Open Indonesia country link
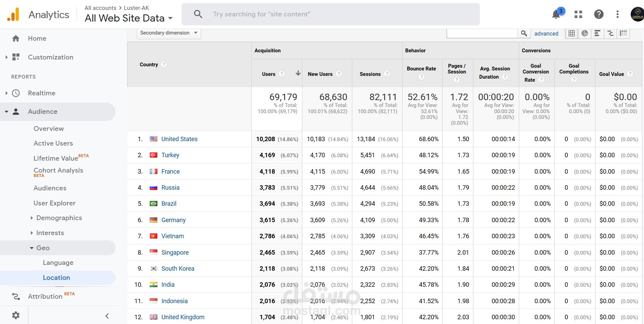The height and width of the screenshot is (324, 644). pyautogui.click(x=174, y=301)
